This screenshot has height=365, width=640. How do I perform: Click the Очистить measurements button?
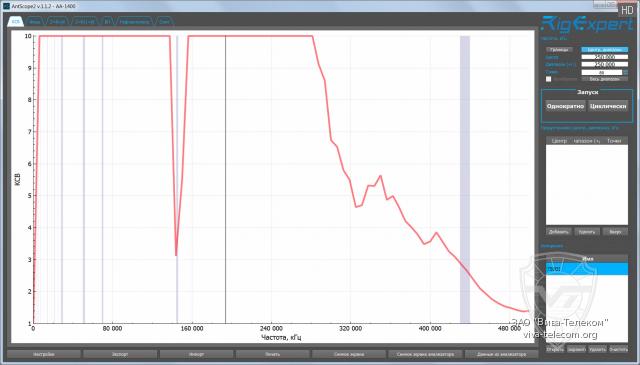(x=618, y=349)
